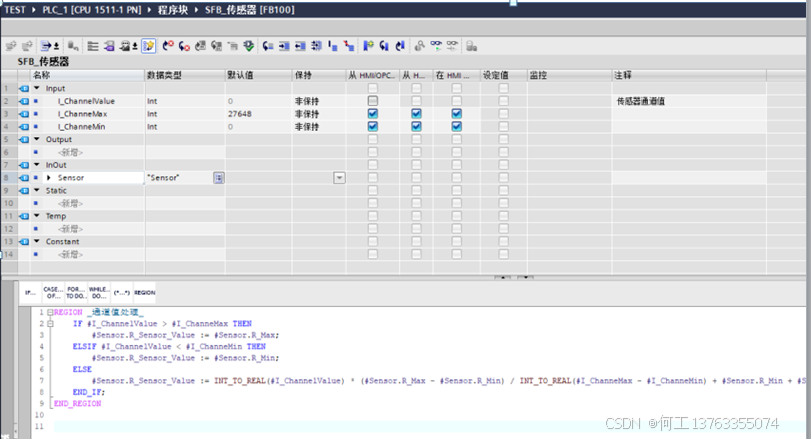Click the first greyed toolbar icon
The height and width of the screenshot is (439, 811).
pyautogui.click(x=11, y=46)
